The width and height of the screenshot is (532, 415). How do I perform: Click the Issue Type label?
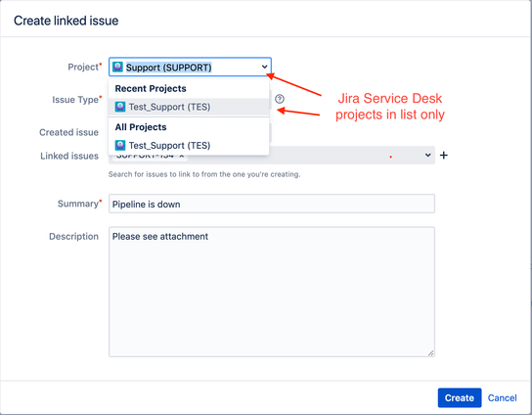coord(75,100)
